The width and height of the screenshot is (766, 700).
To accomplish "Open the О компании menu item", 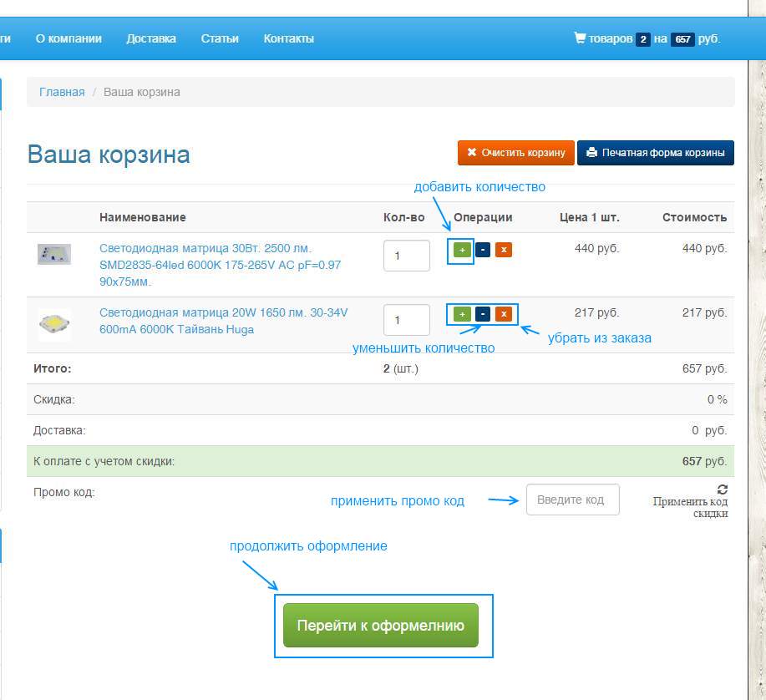I will point(68,38).
